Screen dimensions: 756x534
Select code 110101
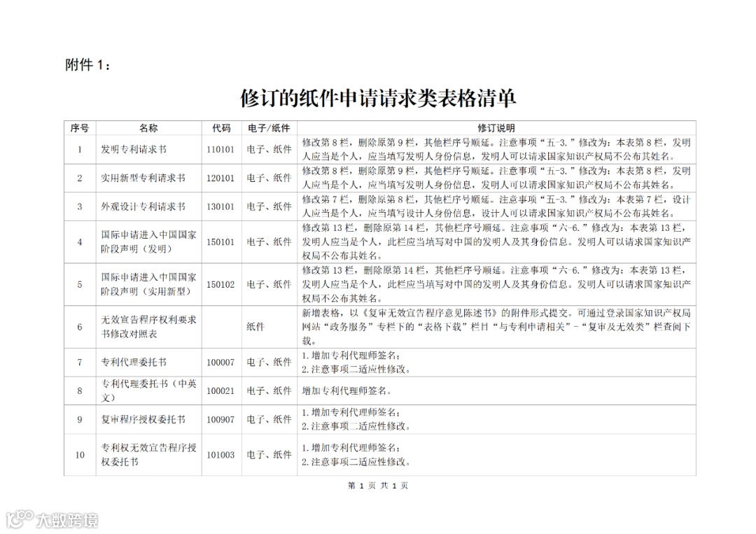click(x=220, y=149)
